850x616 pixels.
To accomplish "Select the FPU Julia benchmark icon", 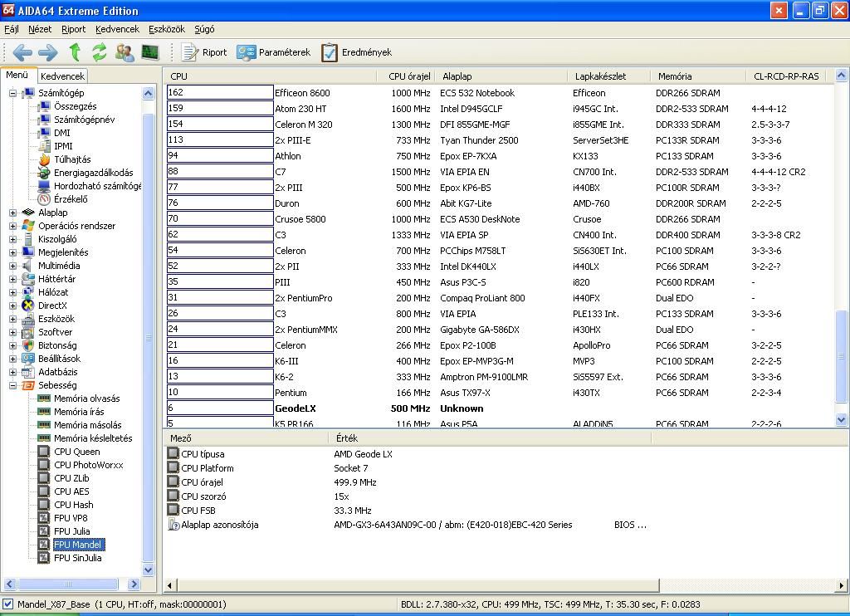I will [44, 531].
